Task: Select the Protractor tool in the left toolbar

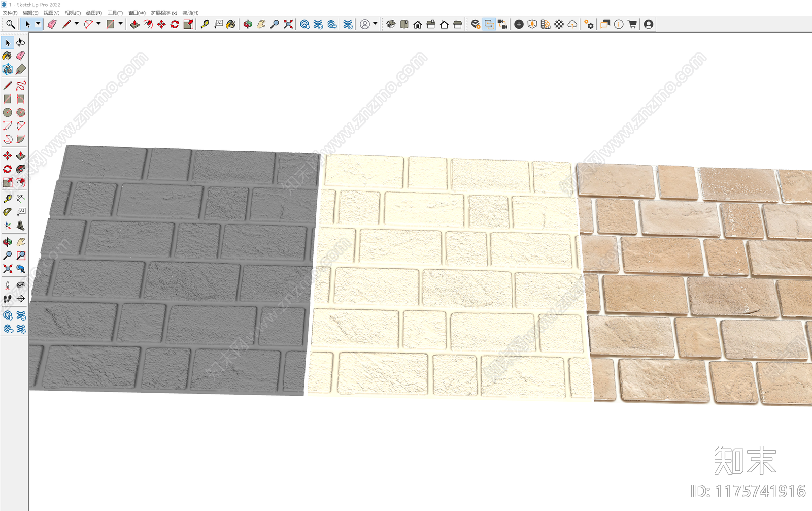Action: tap(8, 212)
